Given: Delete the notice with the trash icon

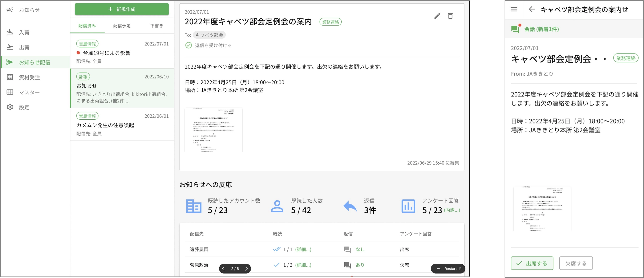Looking at the screenshot, I should pos(450,16).
